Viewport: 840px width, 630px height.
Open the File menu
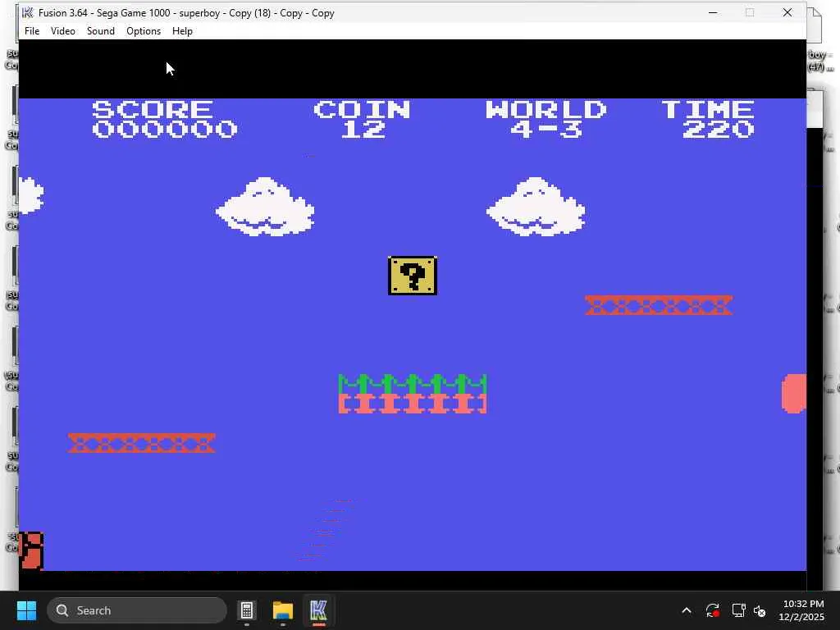[x=32, y=31]
